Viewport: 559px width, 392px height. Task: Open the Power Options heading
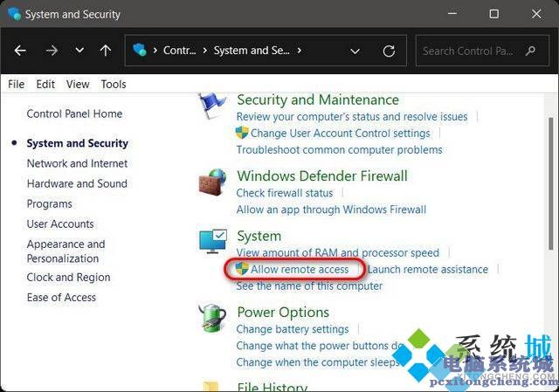283,313
